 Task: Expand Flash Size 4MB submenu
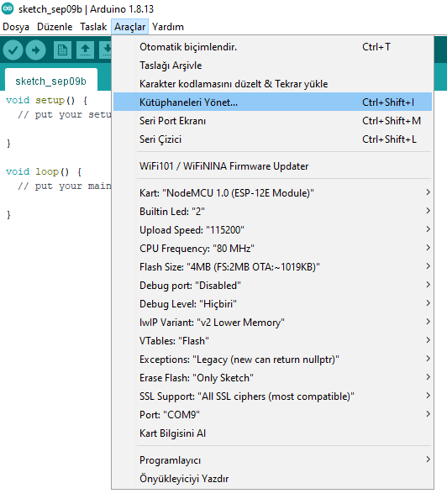(272, 267)
